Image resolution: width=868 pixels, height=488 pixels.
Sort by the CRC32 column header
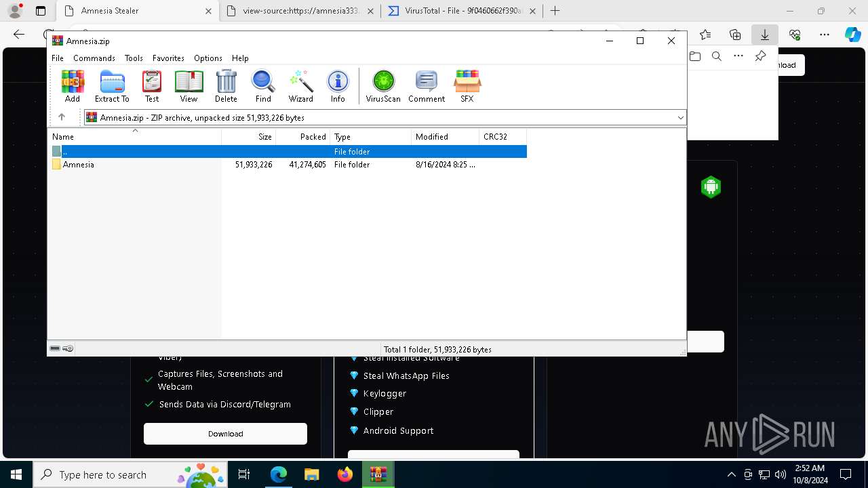[503, 136]
